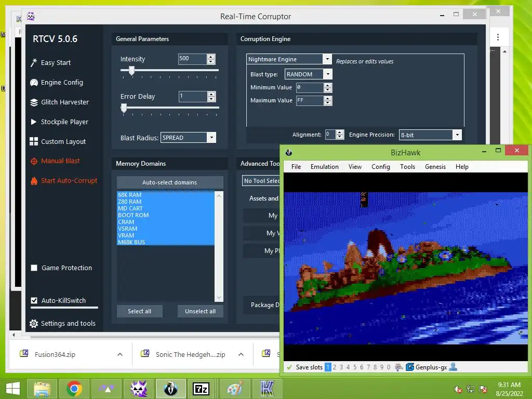532x399 pixels.
Task: Open Easy Start wand icon
Action: (34, 63)
